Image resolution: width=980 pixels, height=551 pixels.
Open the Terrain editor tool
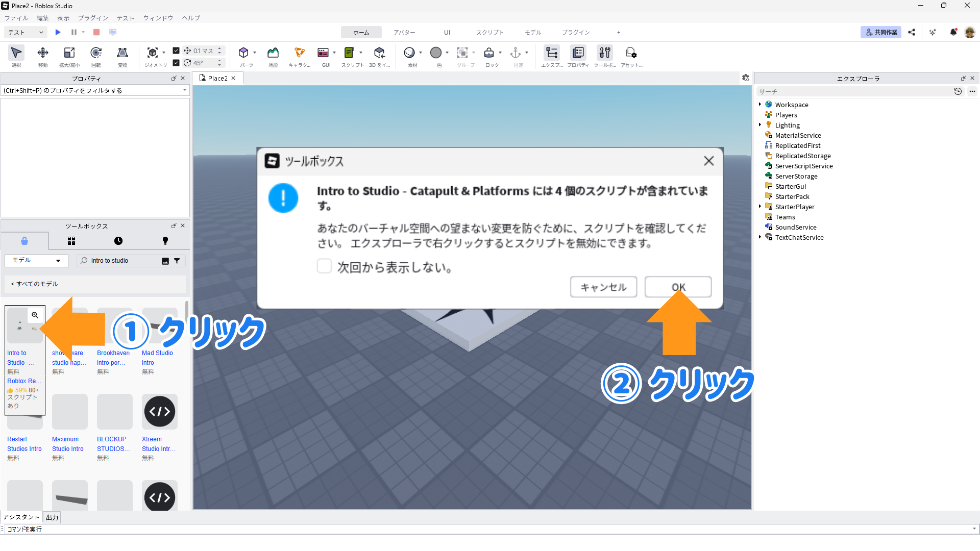tap(273, 53)
